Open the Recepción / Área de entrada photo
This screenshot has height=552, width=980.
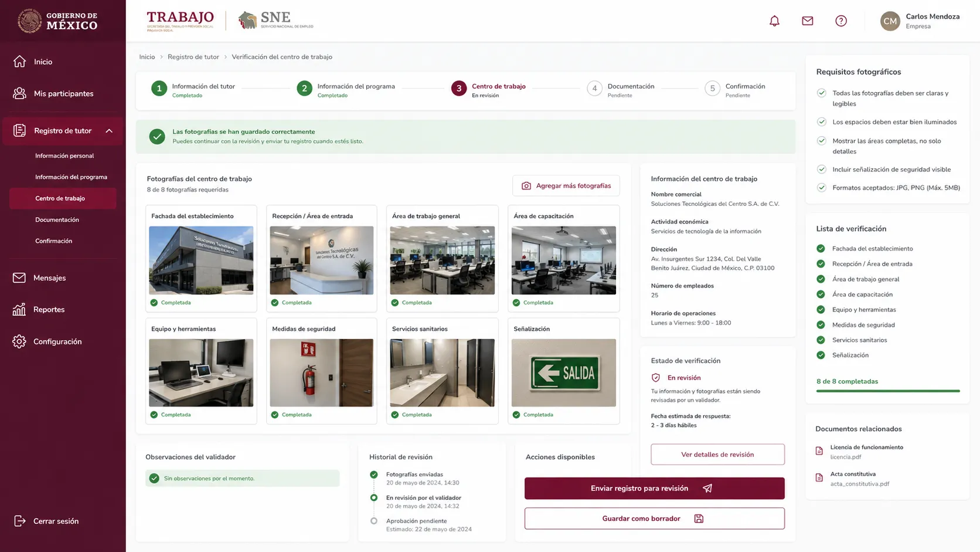(x=322, y=260)
